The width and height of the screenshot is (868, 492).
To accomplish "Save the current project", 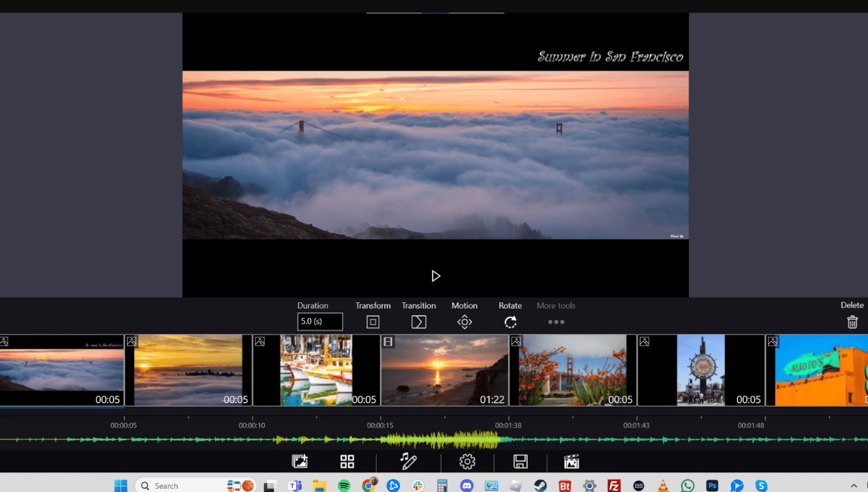I will pyautogui.click(x=520, y=461).
